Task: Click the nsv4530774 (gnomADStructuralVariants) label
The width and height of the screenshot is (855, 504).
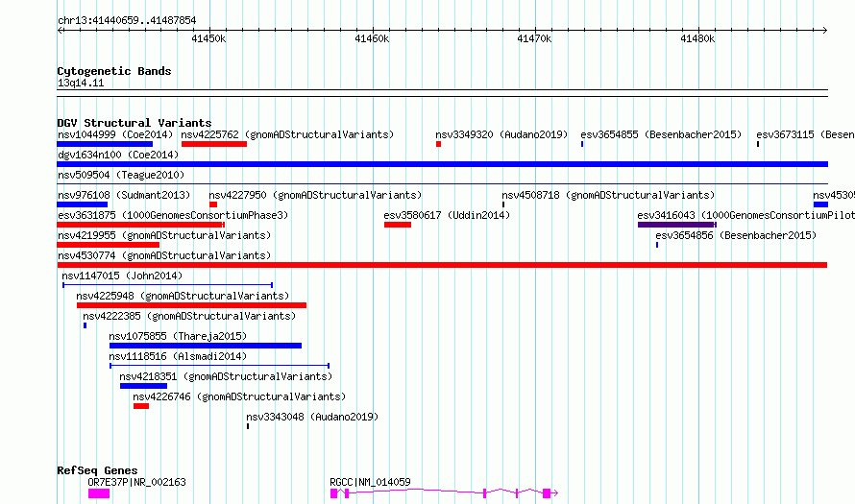Action: [164, 255]
